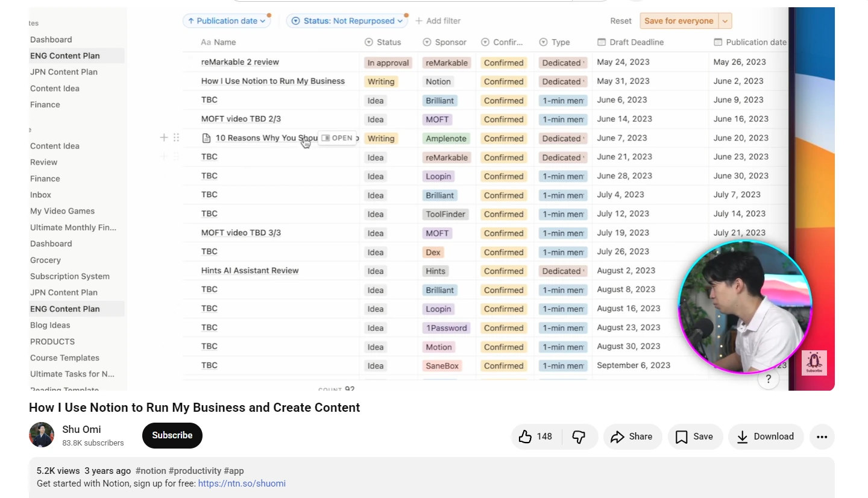This screenshot has height=498, width=868.
Task: Open the three-dot more actions menu
Action: [x=822, y=437]
